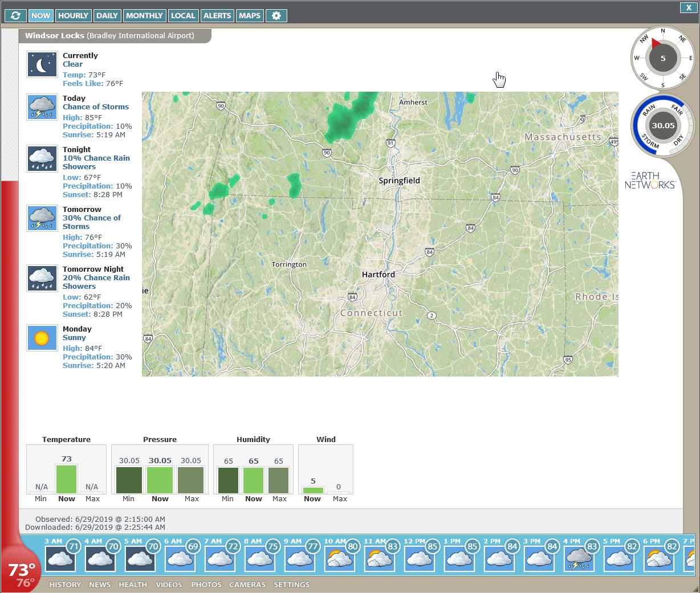Open the HISTORY link at bottom
Image resolution: width=700 pixels, height=593 pixels.
(65, 584)
